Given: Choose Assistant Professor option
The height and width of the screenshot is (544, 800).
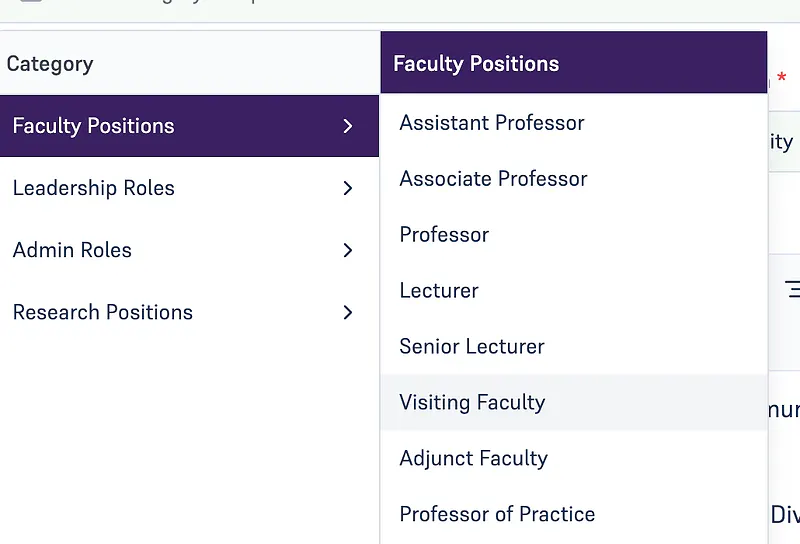Looking at the screenshot, I should click(x=574, y=122).
